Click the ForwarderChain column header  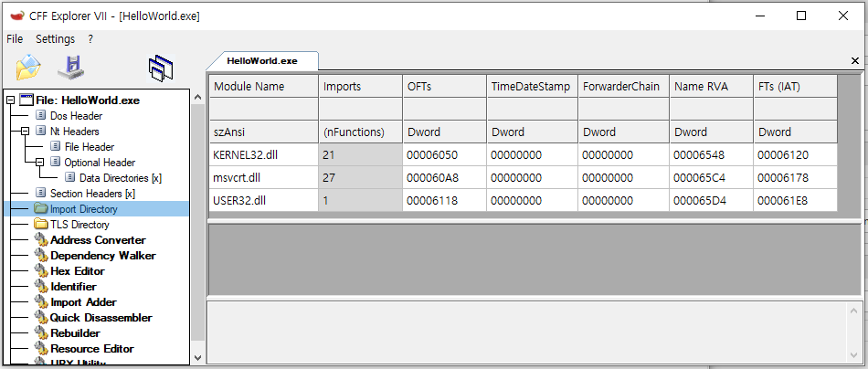624,86
